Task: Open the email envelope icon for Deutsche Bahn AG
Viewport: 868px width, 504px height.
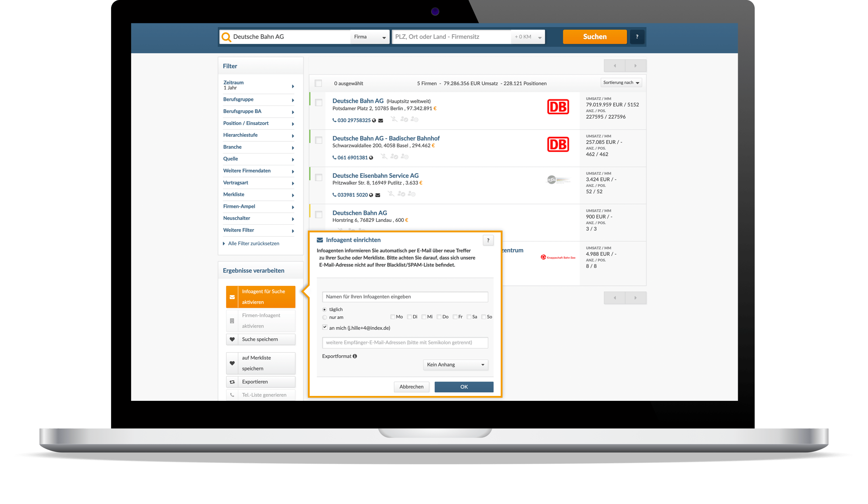Action: click(x=381, y=121)
